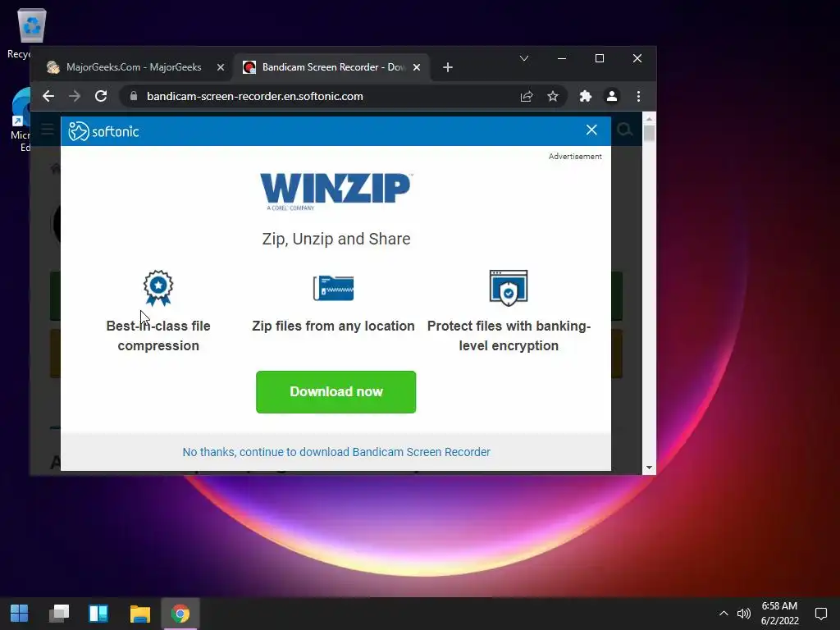Click the Advertisement label
The width and height of the screenshot is (840, 630).
tap(575, 157)
